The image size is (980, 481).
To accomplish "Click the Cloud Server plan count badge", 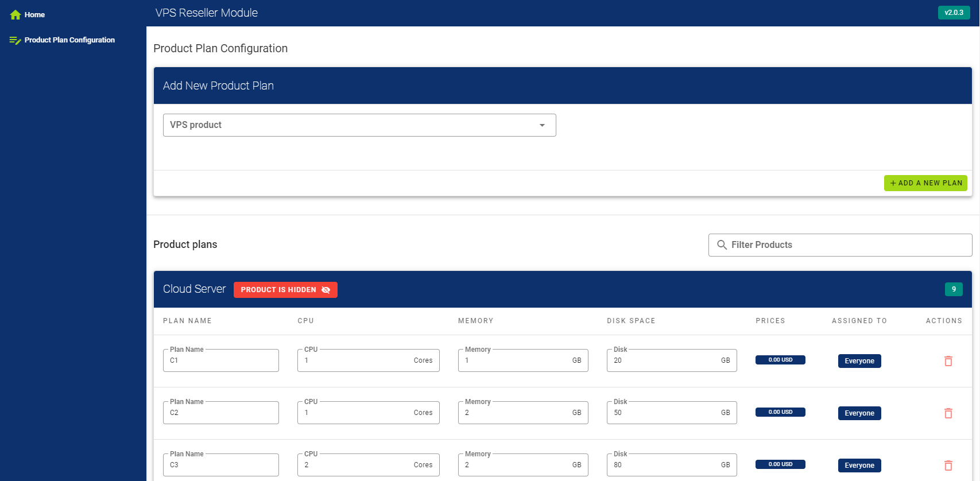I will [954, 289].
